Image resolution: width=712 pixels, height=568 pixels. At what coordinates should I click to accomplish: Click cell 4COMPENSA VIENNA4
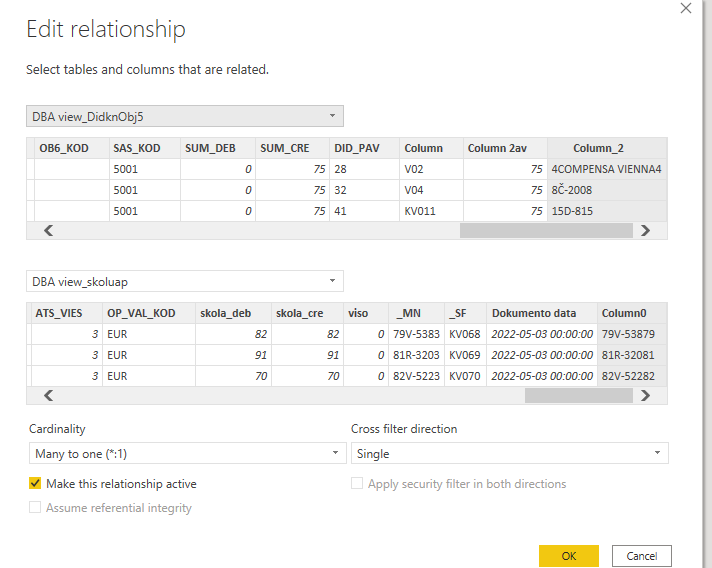[607, 169]
